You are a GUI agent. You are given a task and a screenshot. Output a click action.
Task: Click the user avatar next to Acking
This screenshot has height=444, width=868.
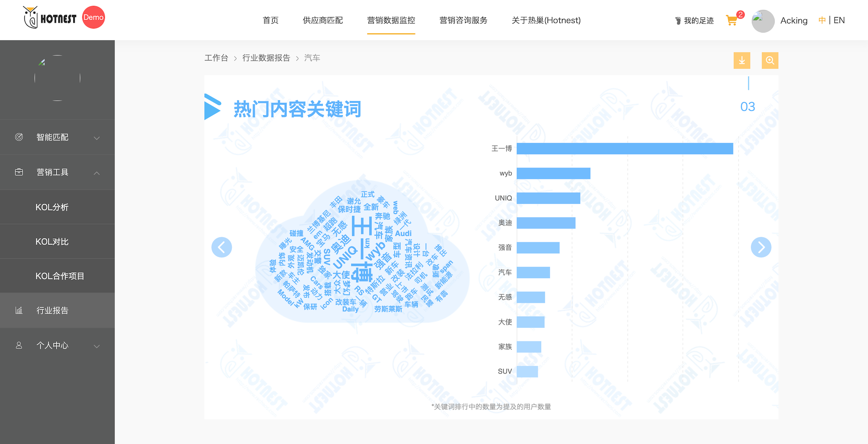click(763, 21)
